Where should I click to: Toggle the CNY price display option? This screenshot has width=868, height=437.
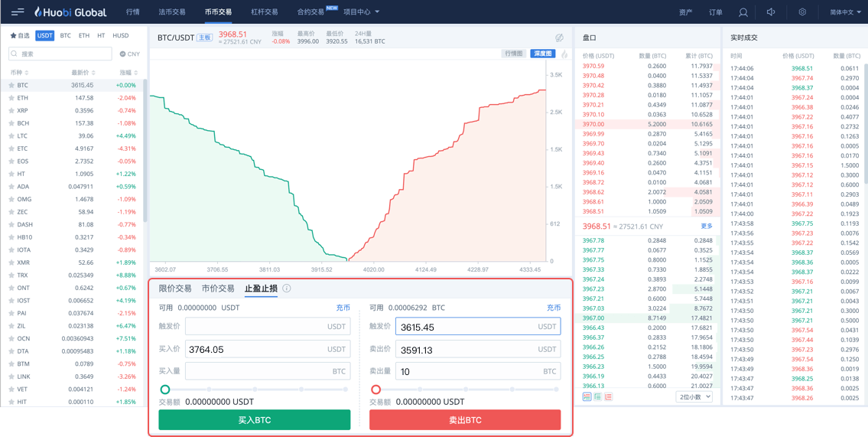click(129, 54)
